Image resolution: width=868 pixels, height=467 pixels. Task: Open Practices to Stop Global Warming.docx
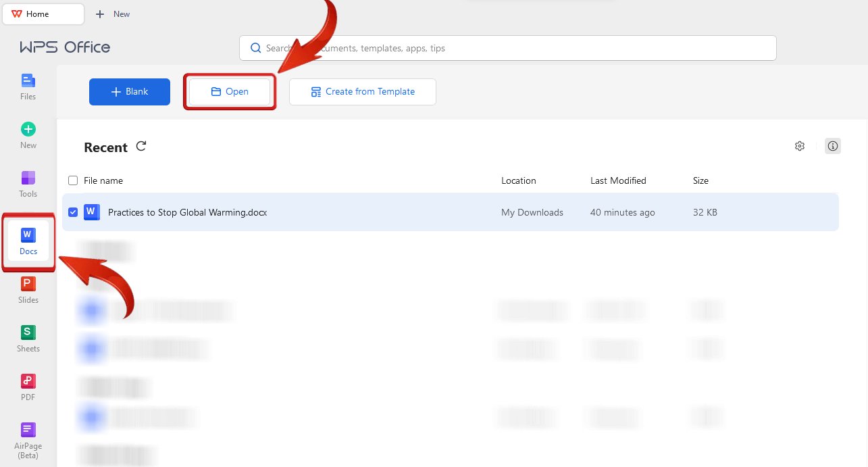pos(188,212)
